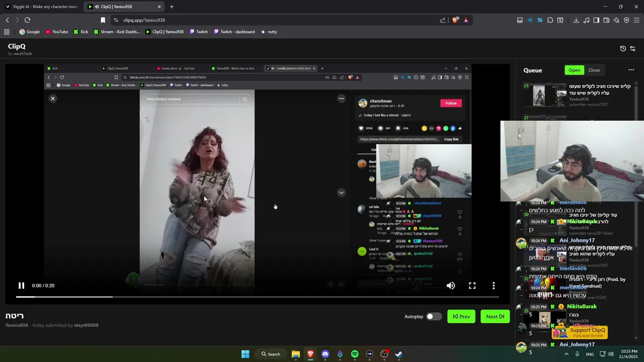Open the browser hamburger main menu
Screen dimensions: 644x362
click(636, 20)
